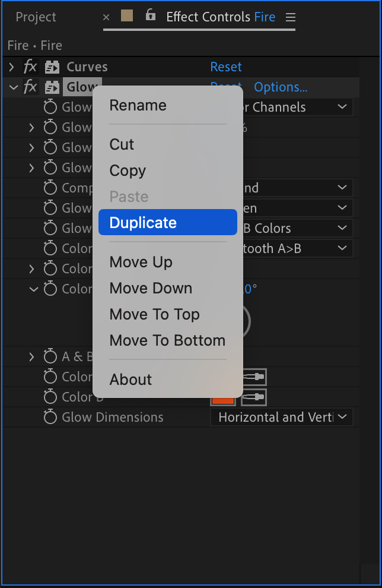
Task: Click the Glow effect preset icon
Action: tap(52, 87)
